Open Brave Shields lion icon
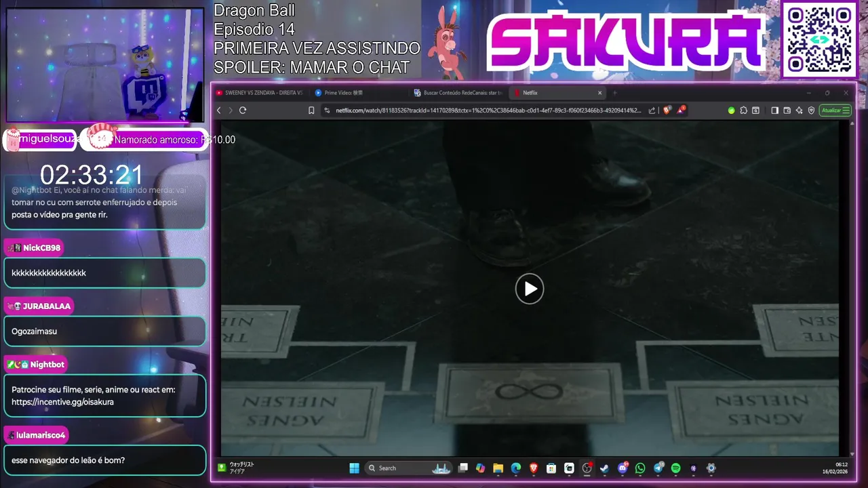This screenshot has width=868, height=488. pyautogui.click(x=667, y=110)
